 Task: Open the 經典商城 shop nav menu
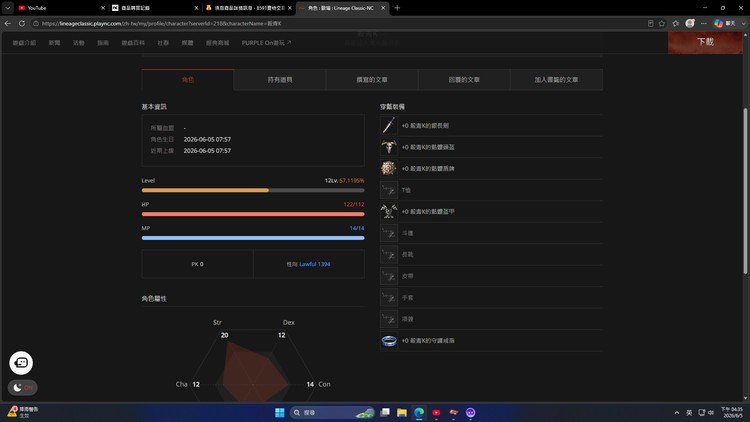tap(218, 43)
